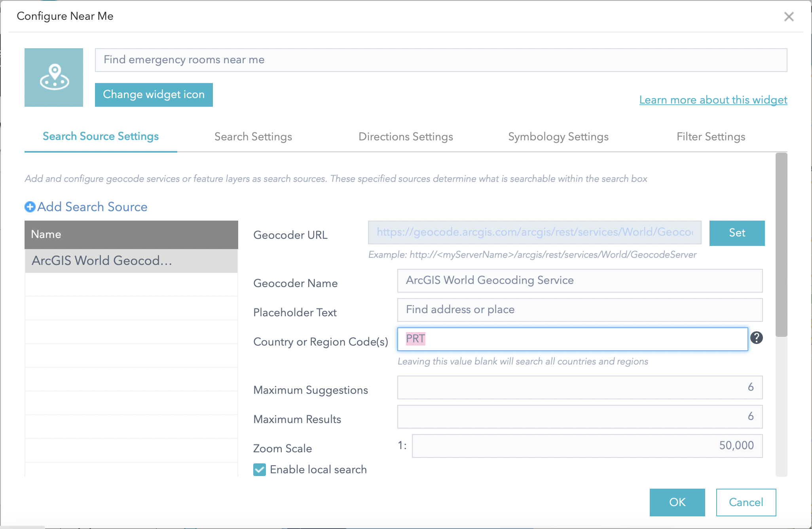812x529 pixels.
Task: Open the Directions Settings tab
Action: [x=406, y=137]
